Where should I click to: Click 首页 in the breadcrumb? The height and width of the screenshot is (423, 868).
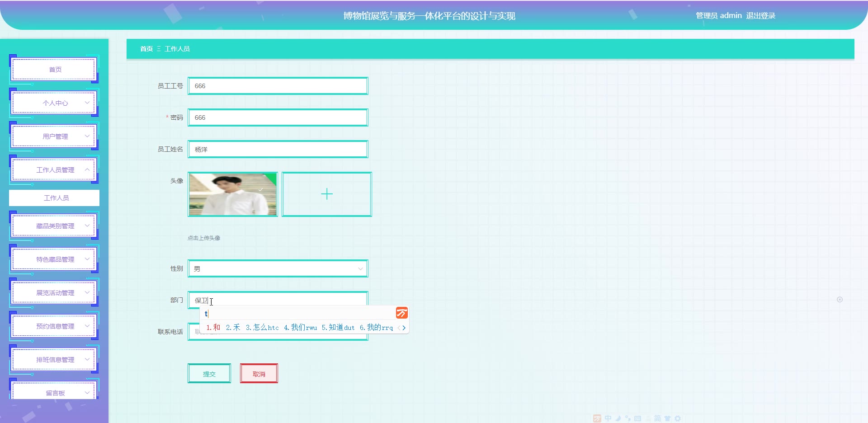pyautogui.click(x=146, y=49)
